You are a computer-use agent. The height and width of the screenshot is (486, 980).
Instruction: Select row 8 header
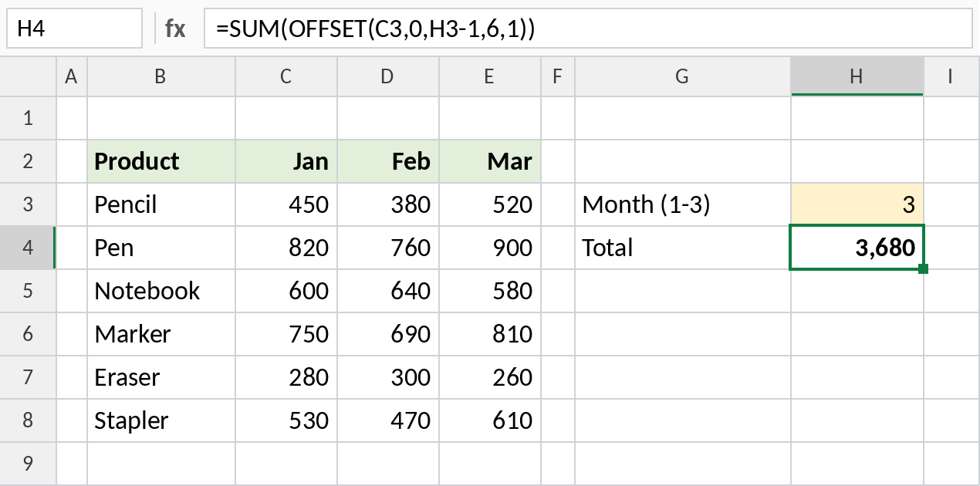(x=29, y=420)
